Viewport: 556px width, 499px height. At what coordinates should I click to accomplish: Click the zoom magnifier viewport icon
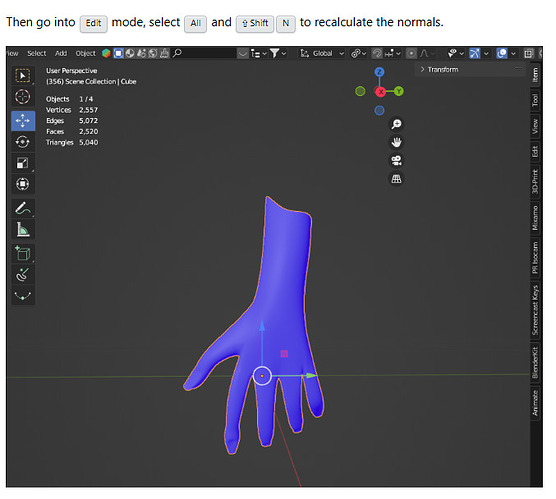point(396,124)
